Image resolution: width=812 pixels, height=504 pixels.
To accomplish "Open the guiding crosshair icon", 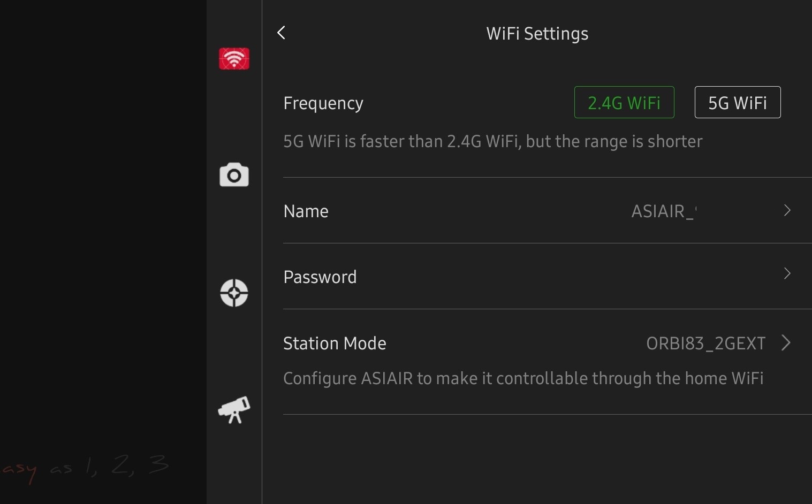I will tap(234, 293).
